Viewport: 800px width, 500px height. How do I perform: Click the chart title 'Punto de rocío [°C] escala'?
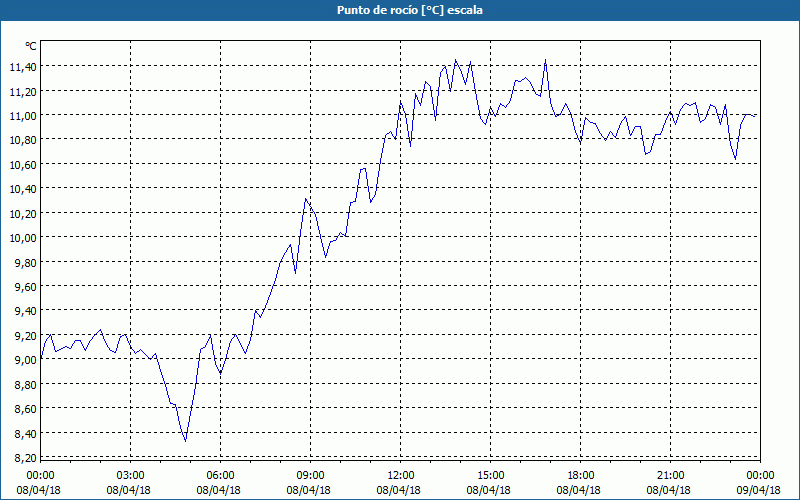[x=410, y=10]
